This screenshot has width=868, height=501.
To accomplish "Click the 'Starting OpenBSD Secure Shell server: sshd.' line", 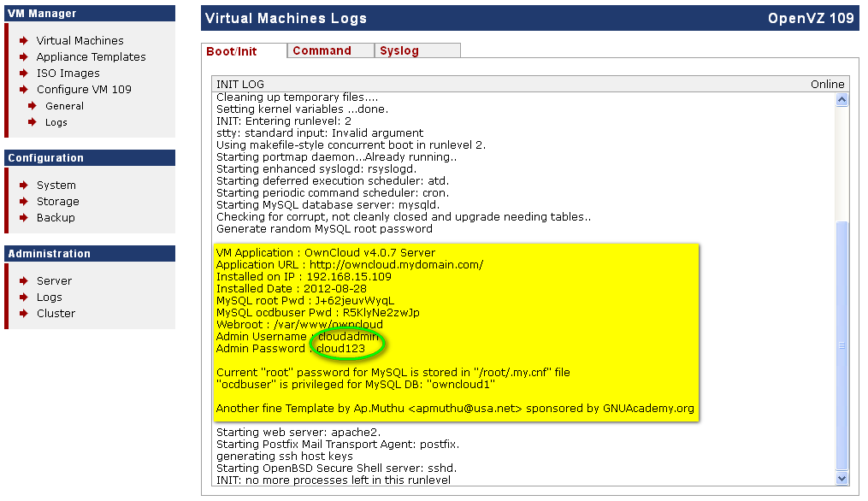I will [337, 469].
